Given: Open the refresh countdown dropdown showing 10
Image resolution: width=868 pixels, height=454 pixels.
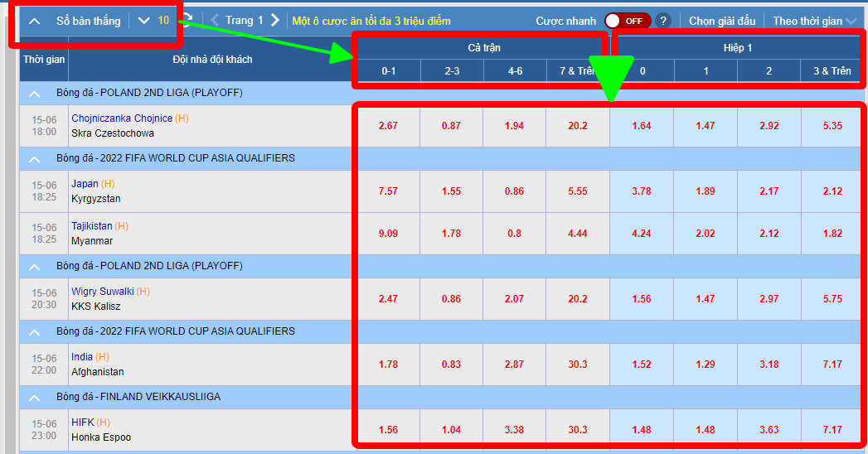Looking at the screenshot, I should tap(153, 21).
